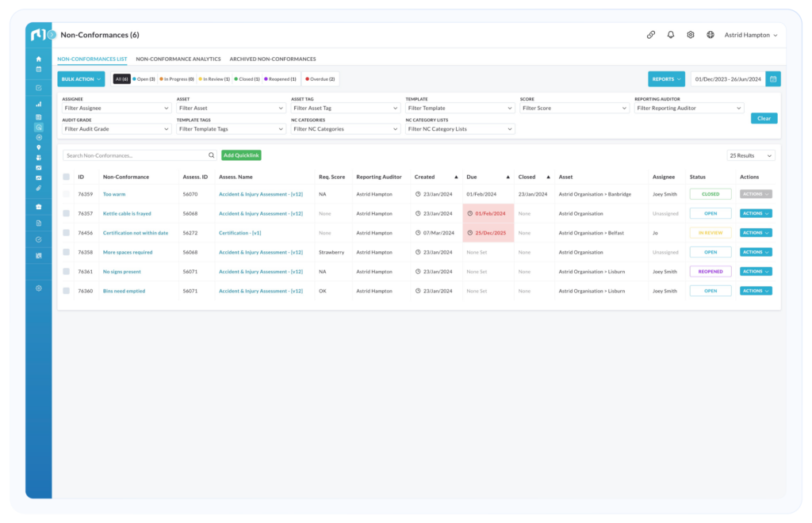Switch to Archived Non-Conformances tab
The height and width of the screenshot is (523, 812).
pyautogui.click(x=273, y=59)
